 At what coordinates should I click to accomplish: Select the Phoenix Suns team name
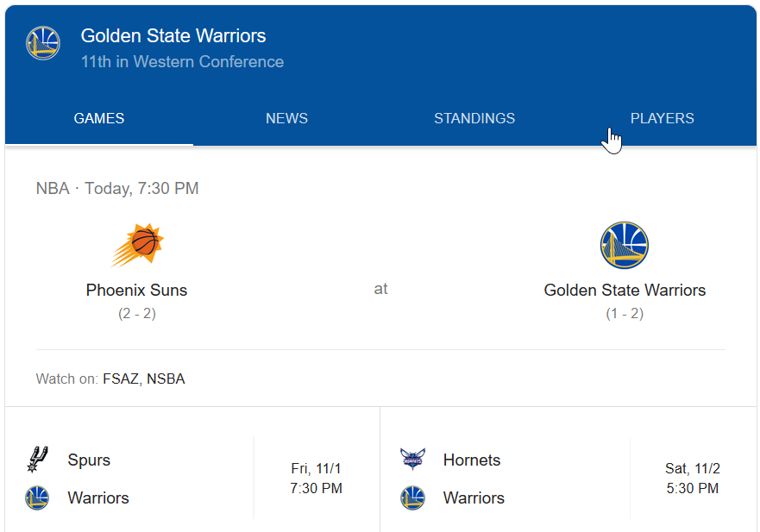[x=136, y=291]
